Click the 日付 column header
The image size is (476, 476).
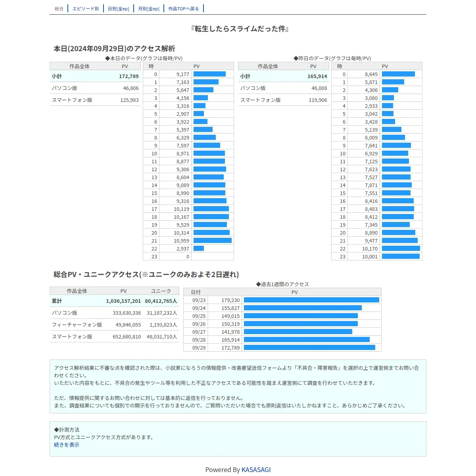(196, 292)
